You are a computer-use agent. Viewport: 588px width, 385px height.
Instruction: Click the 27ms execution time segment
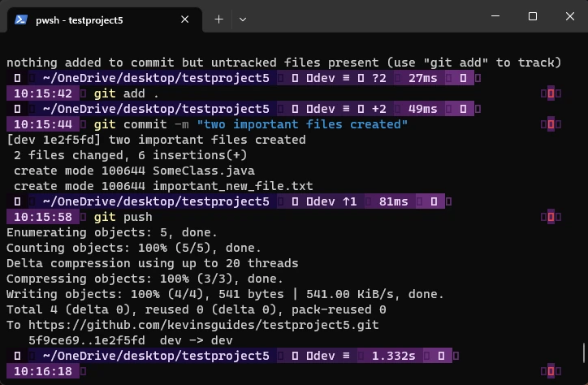point(422,78)
